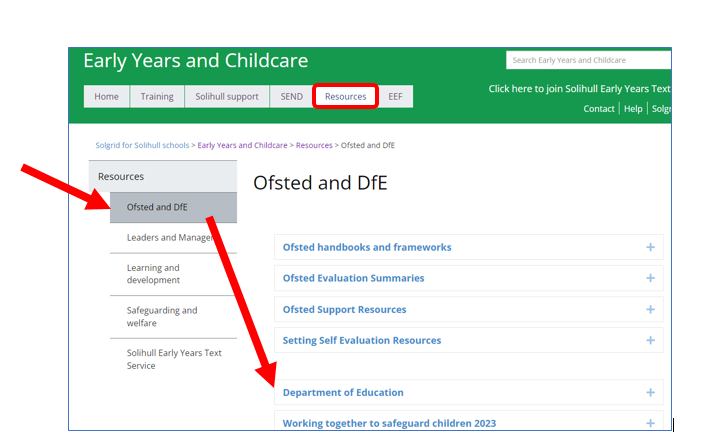Switch to the Training tab
The width and height of the screenshot is (724, 446).
point(156,97)
